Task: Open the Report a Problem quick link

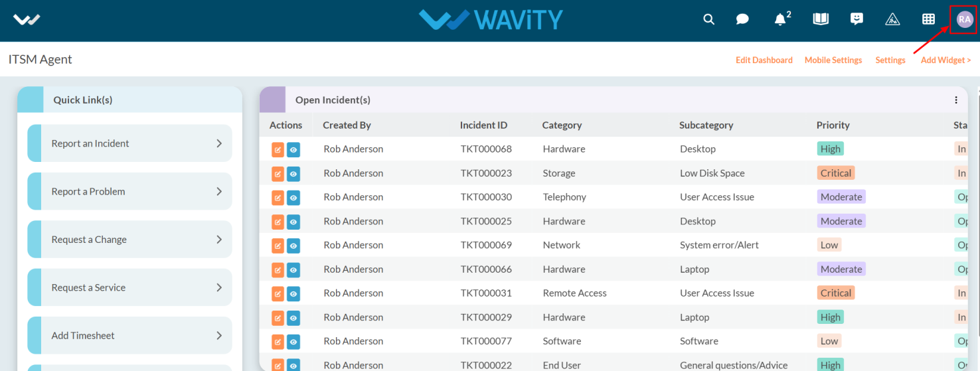Action: click(x=129, y=191)
